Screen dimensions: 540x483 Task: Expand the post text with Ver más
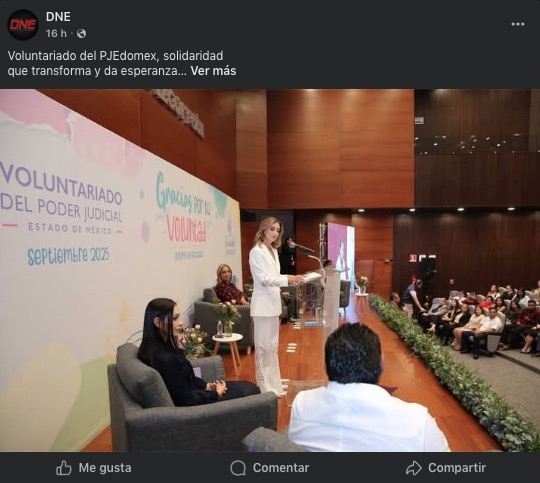[214, 71]
